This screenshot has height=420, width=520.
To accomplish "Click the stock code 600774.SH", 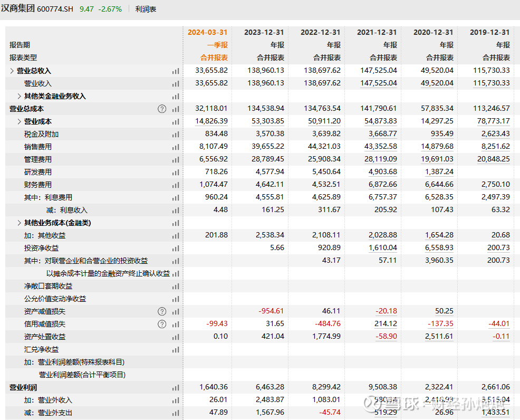I will coord(55,9).
